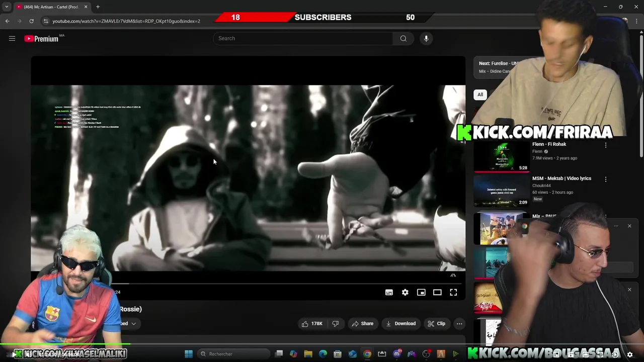This screenshot has width=644, height=362.
Task: Start voice search with microphone icon
Action: (426, 38)
